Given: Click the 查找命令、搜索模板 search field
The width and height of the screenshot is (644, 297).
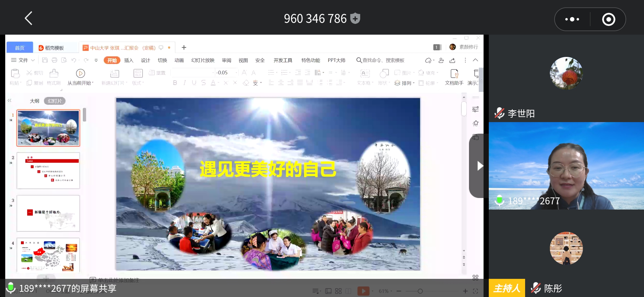Looking at the screenshot, I should click(x=380, y=60).
